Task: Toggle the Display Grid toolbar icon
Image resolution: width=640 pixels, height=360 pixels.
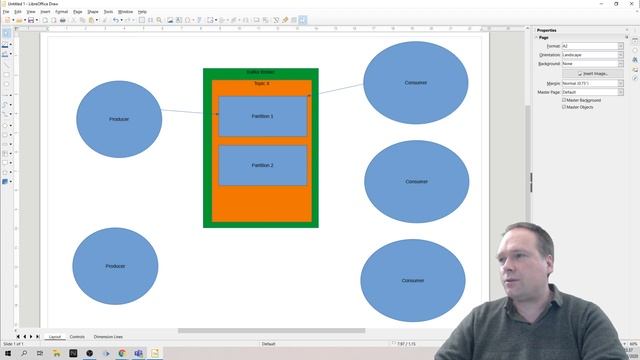Action: pos(142,20)
